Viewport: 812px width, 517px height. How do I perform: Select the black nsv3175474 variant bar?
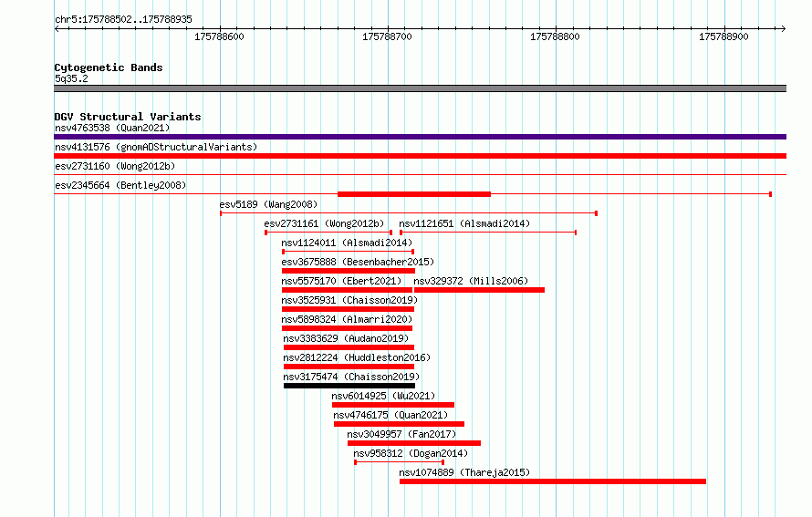(x=349, y=386)
